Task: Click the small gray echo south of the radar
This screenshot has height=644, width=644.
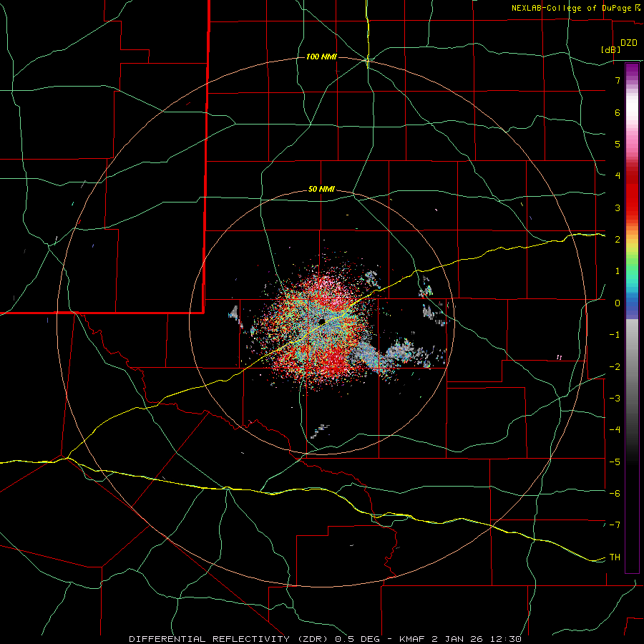Action: 320,431
